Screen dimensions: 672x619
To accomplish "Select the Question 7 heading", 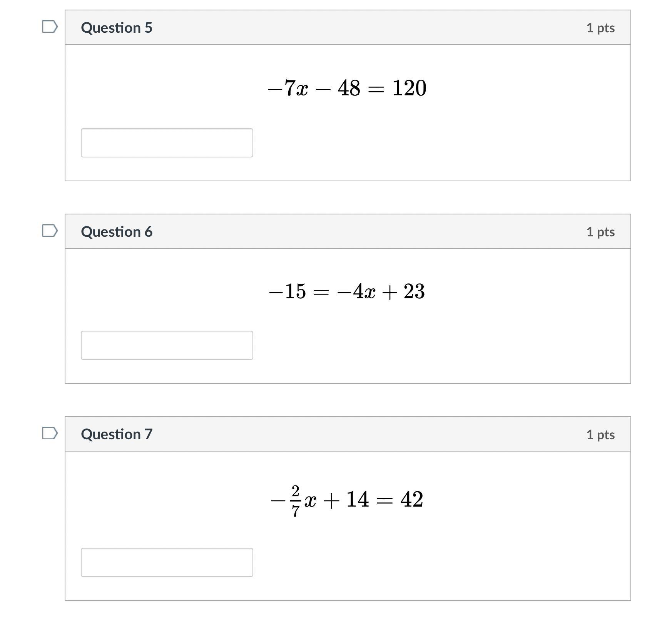I will 117,434.
